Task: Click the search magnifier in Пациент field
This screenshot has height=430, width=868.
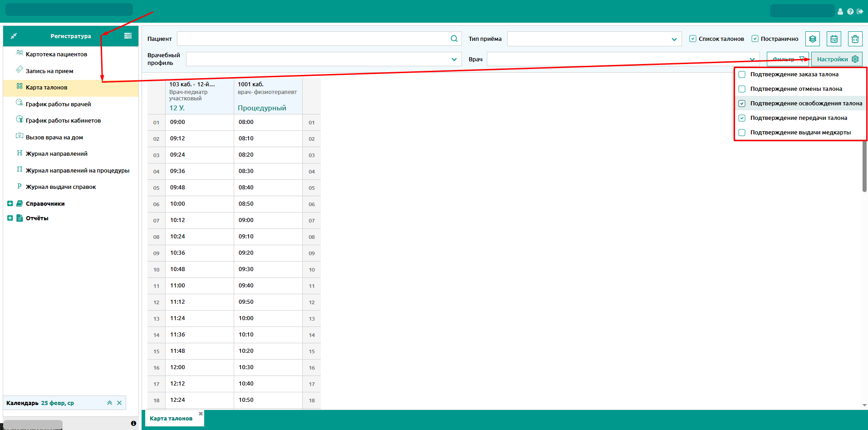Action: [454, 39]
